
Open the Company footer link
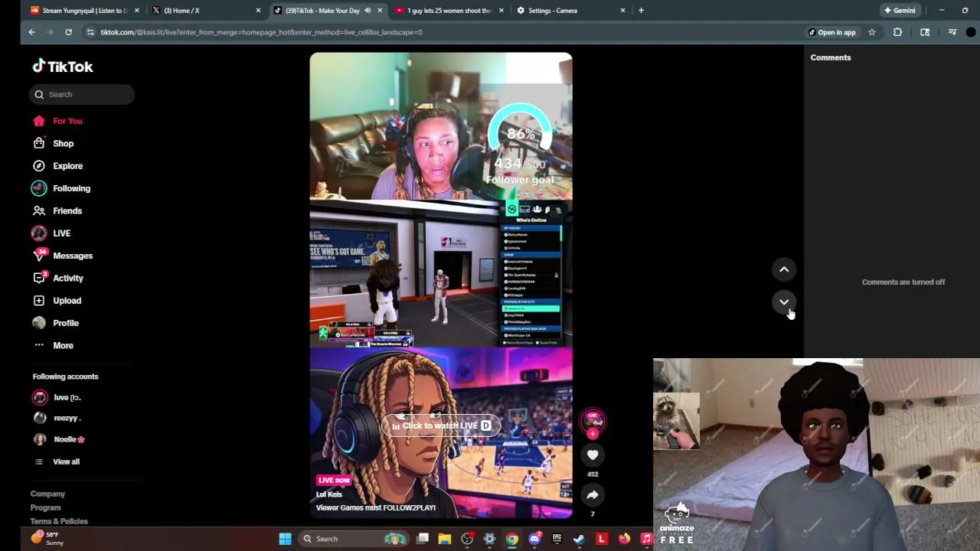point(47,494)
